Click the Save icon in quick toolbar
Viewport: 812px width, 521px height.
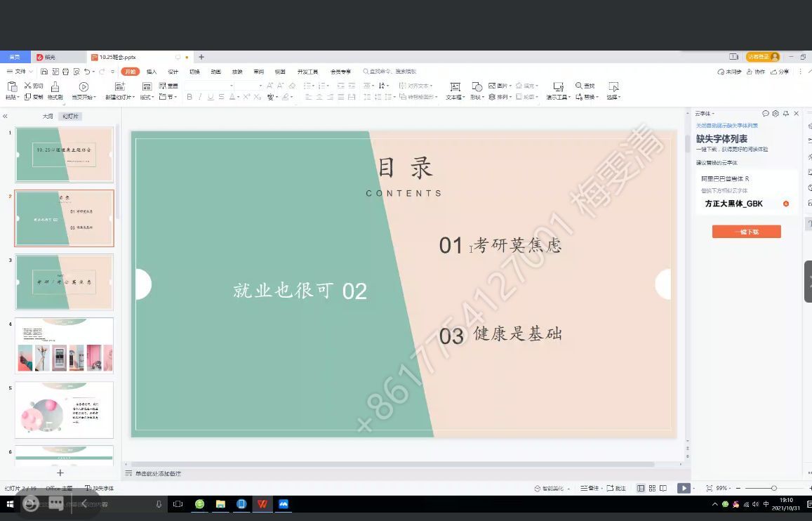[44, 72]
